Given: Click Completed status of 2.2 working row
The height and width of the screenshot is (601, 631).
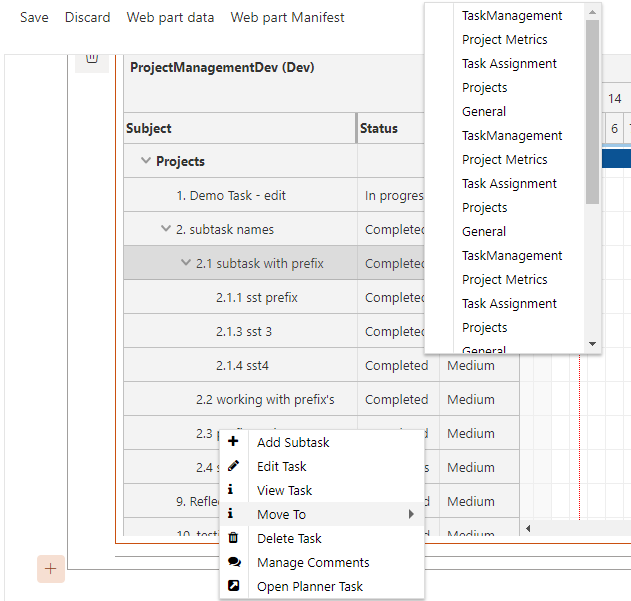Looking at the screenshot, I should pyautogui.click(x=396, y=399).
